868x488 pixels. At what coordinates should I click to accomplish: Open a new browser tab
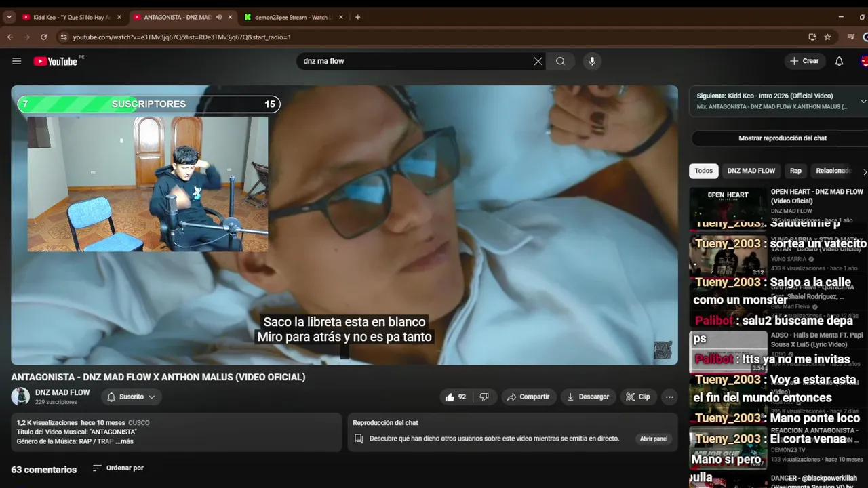point(357,17)
